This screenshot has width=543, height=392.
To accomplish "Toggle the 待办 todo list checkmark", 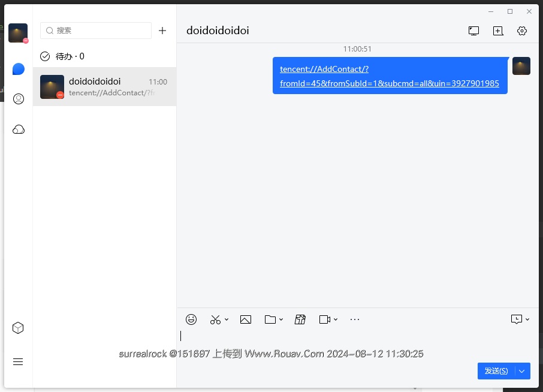I will (x=45, y=56).
